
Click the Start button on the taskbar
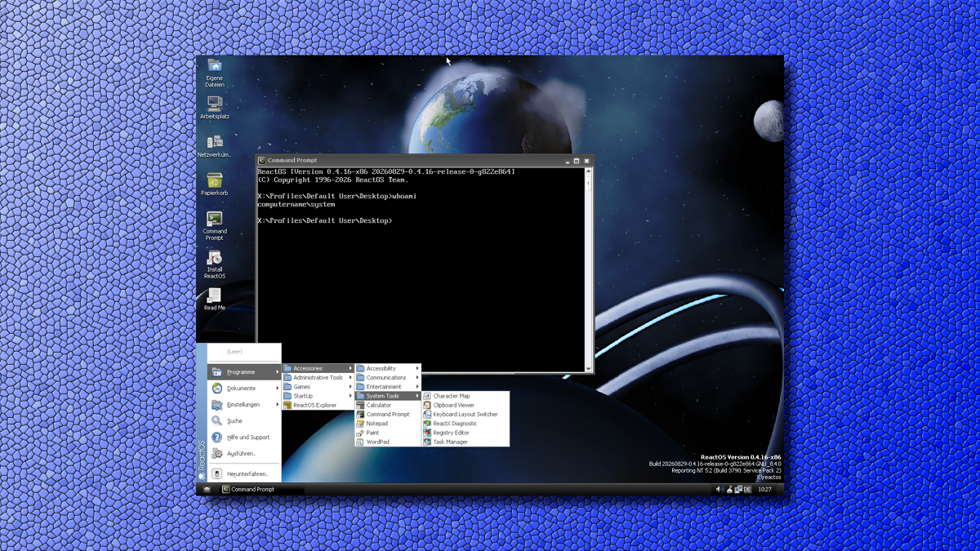click(207, 490)
